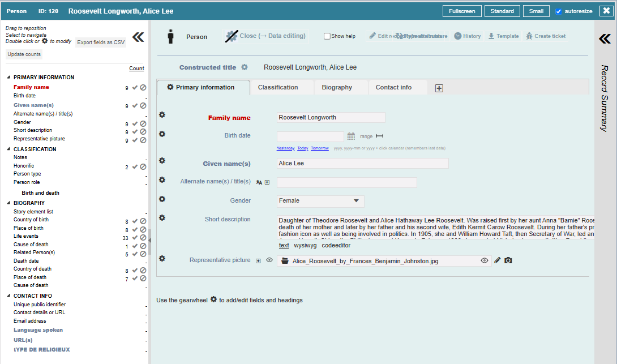617x364 pixels.
Task: Edit the representative picture with pencil icon
Action: pyautogui.click(x=498, y=260)
